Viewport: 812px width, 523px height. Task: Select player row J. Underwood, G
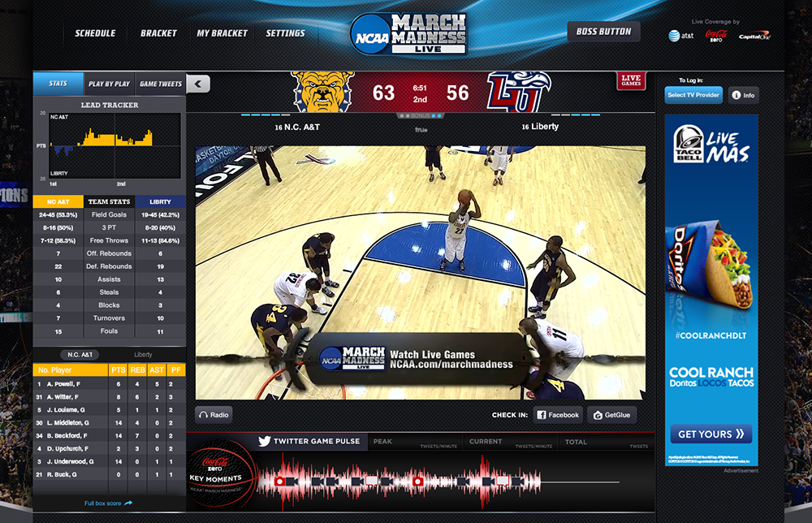point(110,461)
